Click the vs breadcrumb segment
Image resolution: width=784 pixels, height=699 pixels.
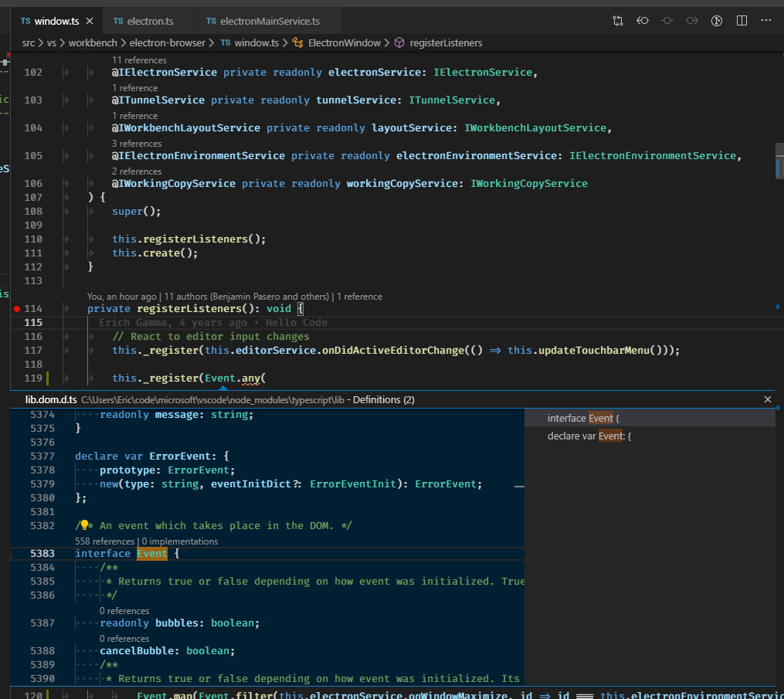click(52, 43)
